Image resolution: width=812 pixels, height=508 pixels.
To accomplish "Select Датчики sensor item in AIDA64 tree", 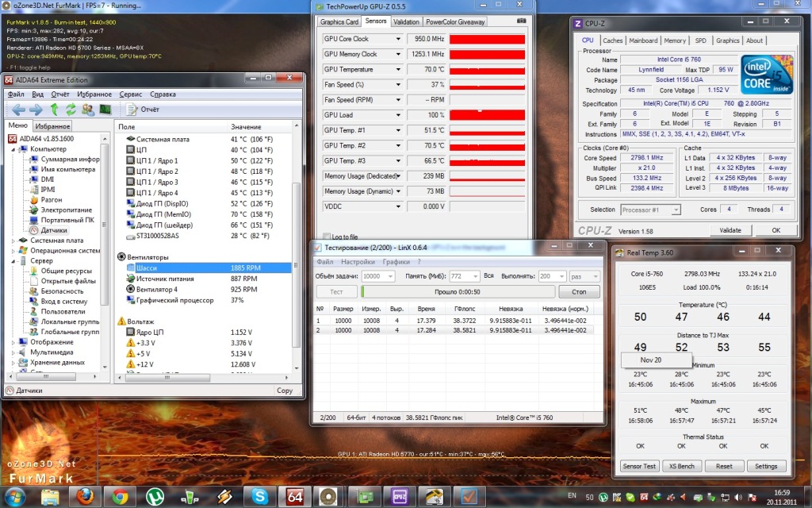I will [49, 230].
